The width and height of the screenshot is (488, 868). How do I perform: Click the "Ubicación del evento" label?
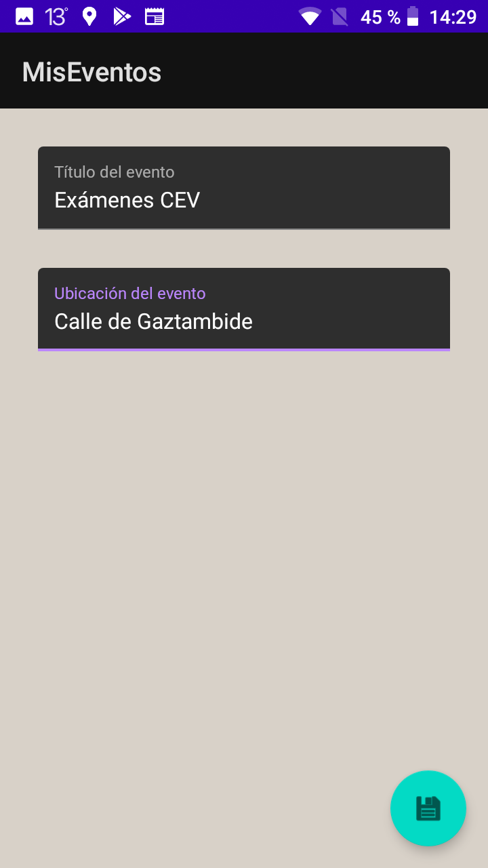(x=130, y=294)
